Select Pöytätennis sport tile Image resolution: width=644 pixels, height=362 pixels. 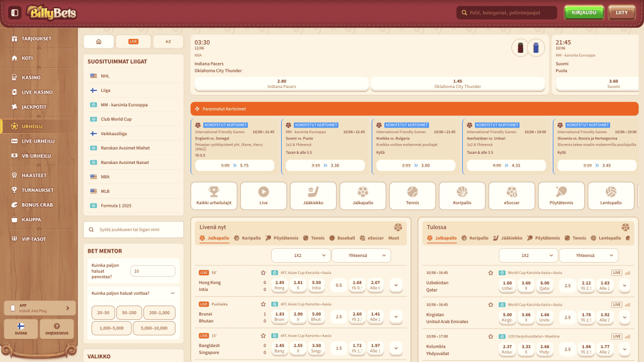coord(562,196)
